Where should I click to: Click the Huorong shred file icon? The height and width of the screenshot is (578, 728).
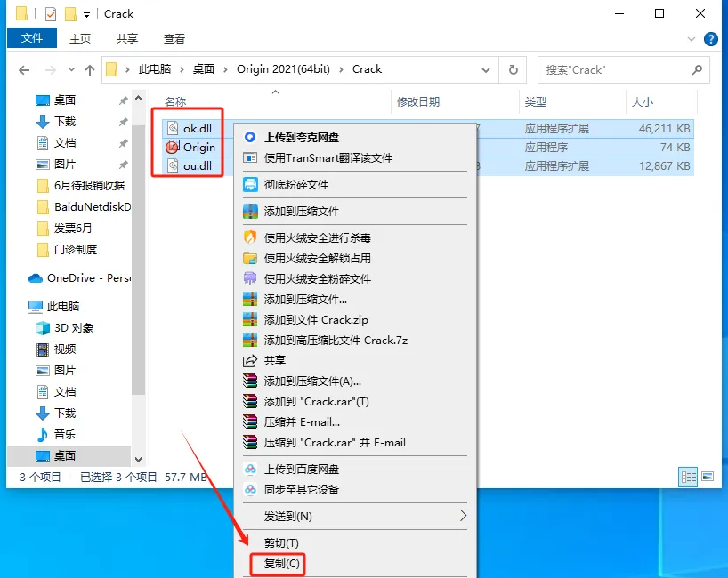pyautogui.click(x=250, y=278)
